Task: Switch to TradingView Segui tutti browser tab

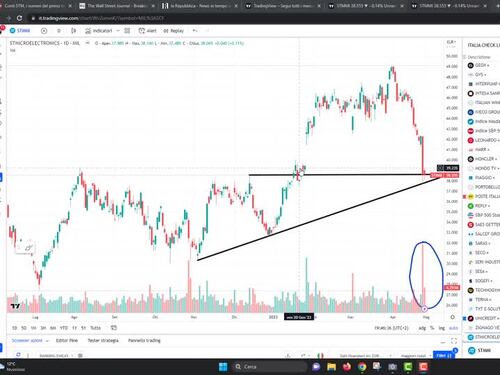Action: pos(282,6)
